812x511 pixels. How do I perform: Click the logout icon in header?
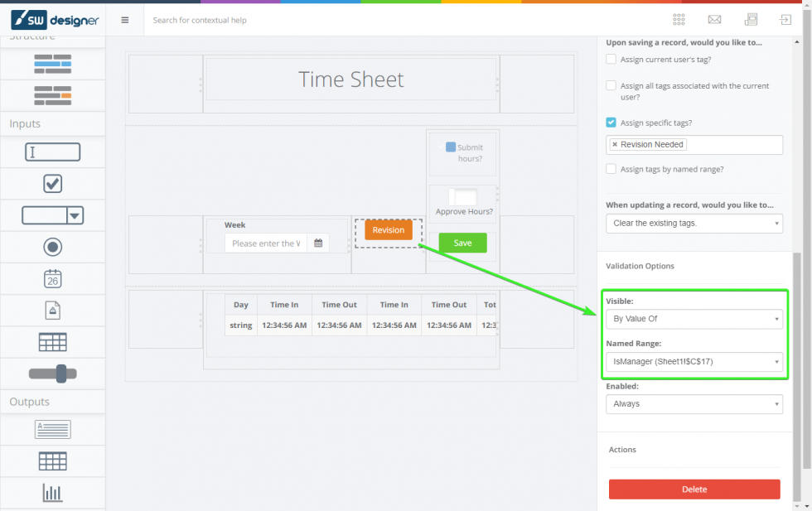coord(785,20)
